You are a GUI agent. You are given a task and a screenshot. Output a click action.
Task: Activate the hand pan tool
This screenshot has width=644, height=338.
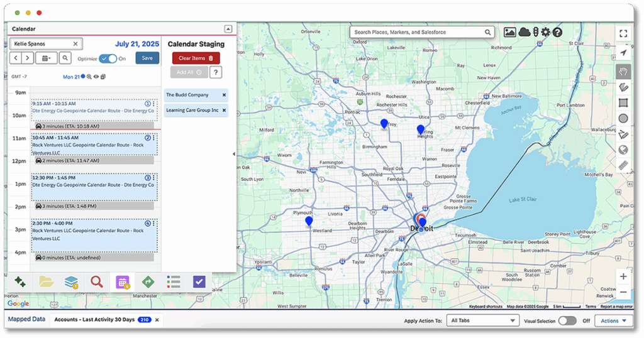pyautogui.click(x=623, y=71)
